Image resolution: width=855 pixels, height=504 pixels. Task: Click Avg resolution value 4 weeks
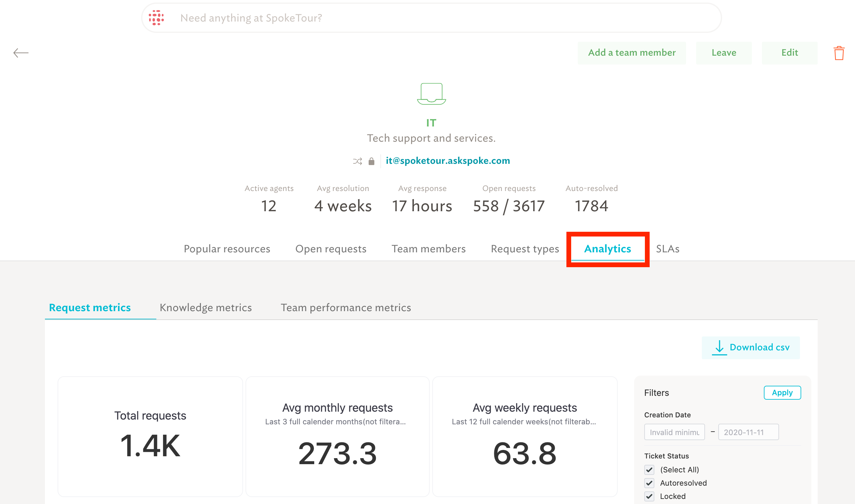coord(343,206)
